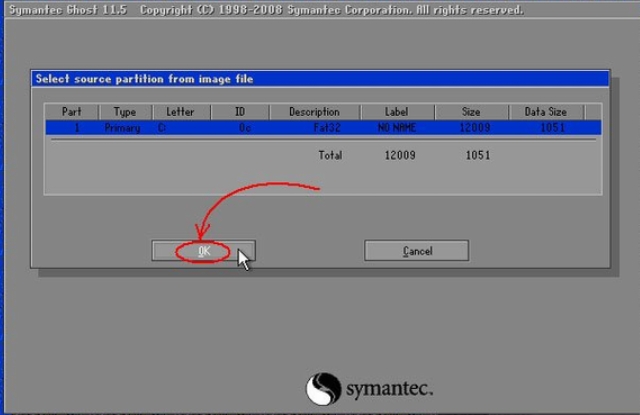This screenshot has height=415, width=640.
Task: Click the Type column header
Action: (125, 112)
